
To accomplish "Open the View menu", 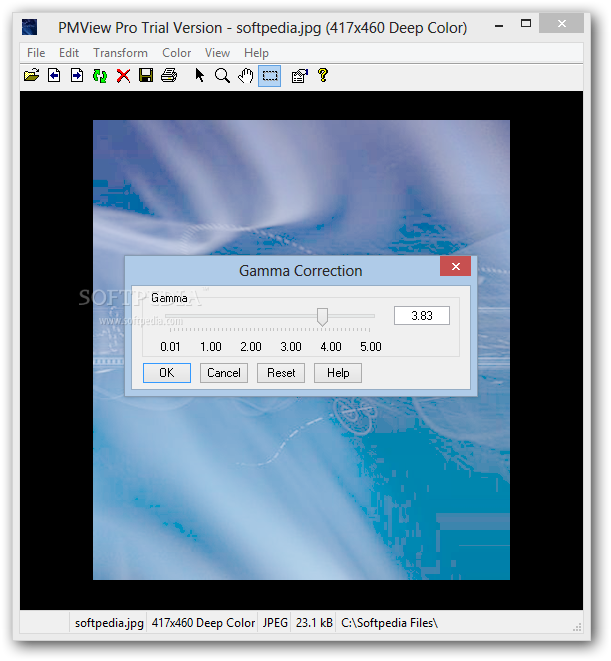I will click(217, 53).
